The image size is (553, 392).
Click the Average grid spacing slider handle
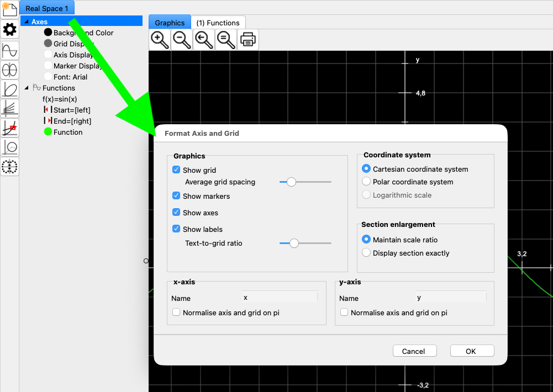[291, 182]
